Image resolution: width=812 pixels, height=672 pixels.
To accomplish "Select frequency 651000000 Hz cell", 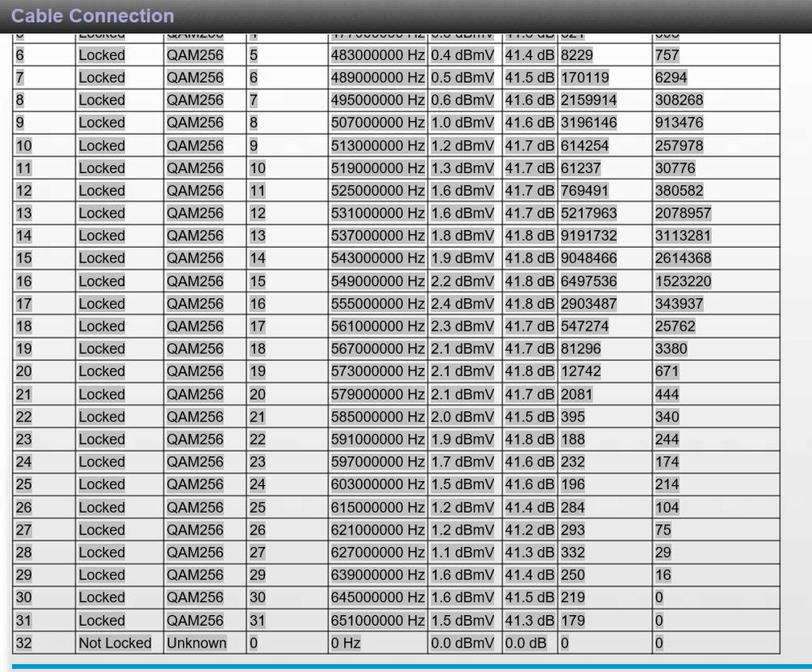I will pyautogui.click(x=378, y=620).
